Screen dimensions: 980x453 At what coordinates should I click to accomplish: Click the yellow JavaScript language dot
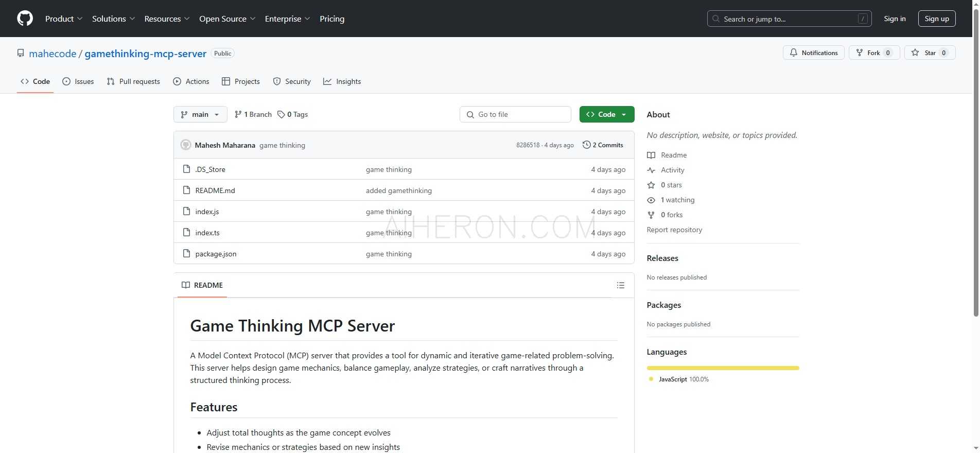point(651,379)
